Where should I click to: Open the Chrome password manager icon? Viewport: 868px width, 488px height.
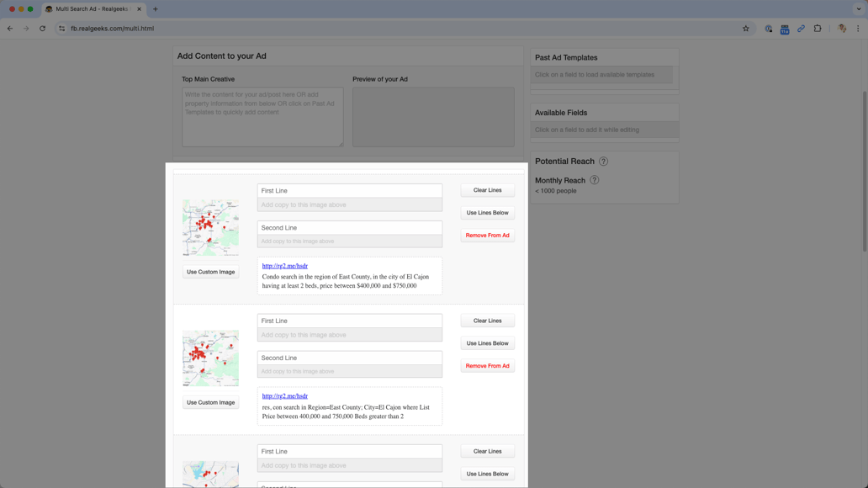pos(768,28)
